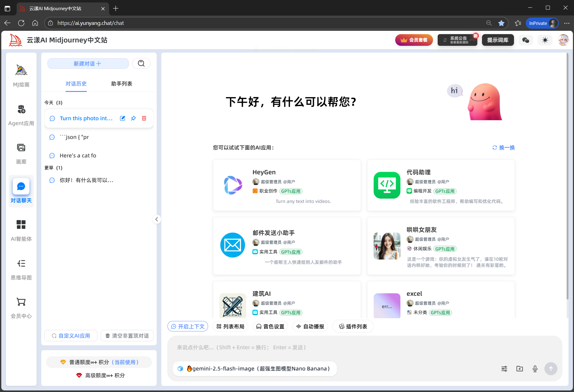This screenshot has width=574, height=392.
Task: Toggle 自动播报 auto broadcast
Action: (310, 327)
